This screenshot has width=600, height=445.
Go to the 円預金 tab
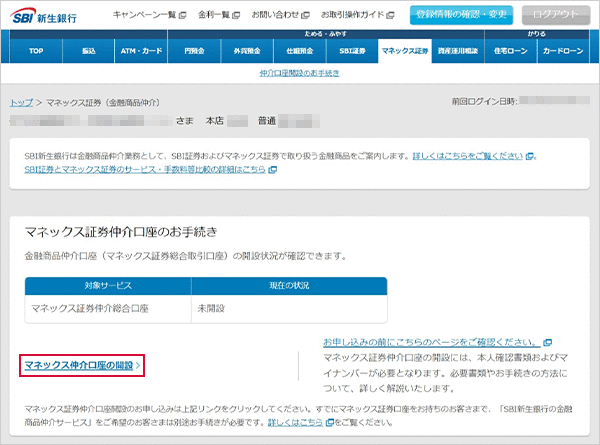pyautogui.click(x=194, y=49)
